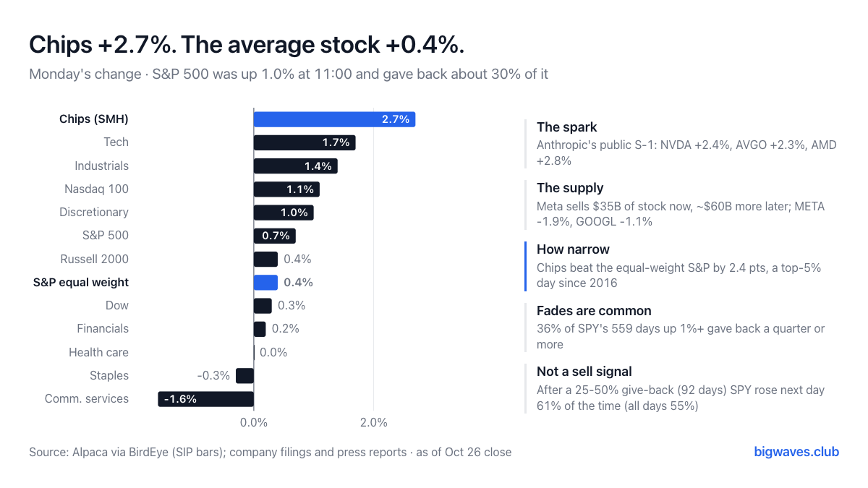Select the Russell 2000 bar
The height and width of the screenshot is (488, 868).
pos(265,259)
